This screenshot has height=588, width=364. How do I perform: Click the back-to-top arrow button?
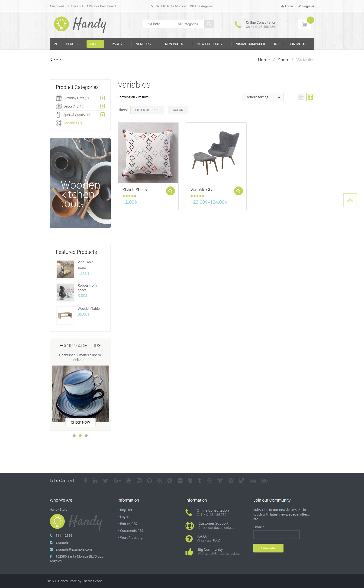pos(350,200)
